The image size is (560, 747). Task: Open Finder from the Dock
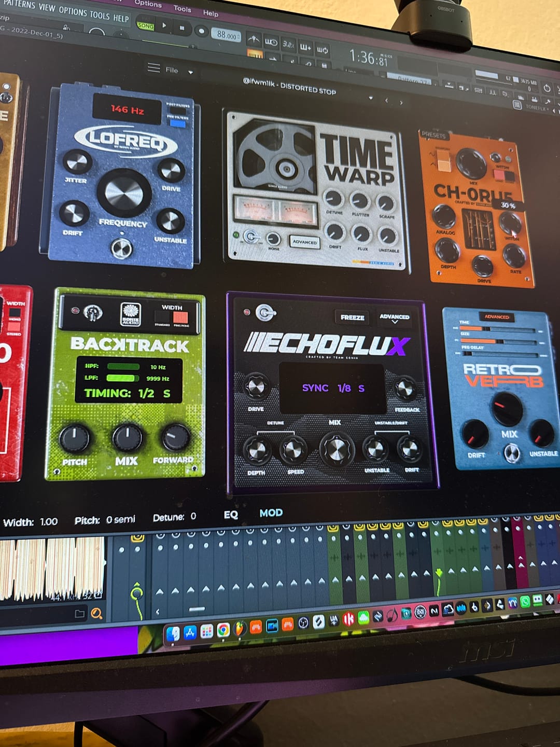click(173, 633)
